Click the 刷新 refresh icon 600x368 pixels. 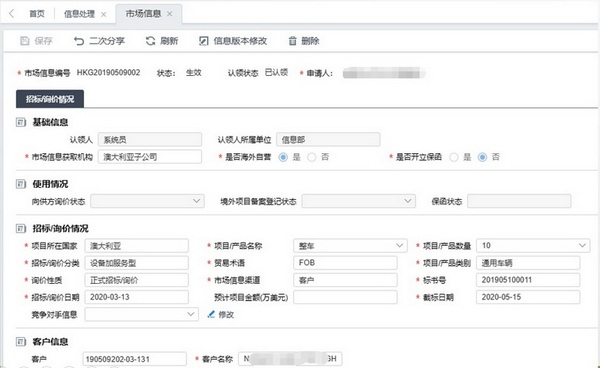pos(150,41)
